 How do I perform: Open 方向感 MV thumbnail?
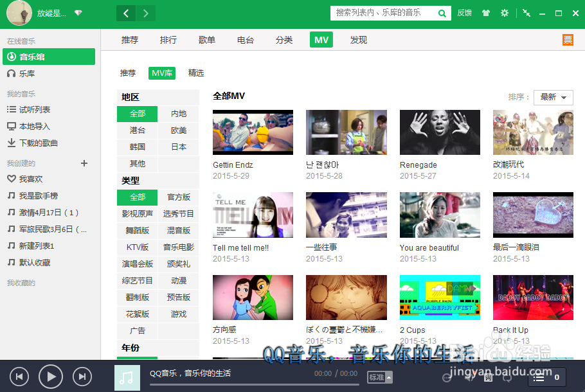tap(253, 298)
